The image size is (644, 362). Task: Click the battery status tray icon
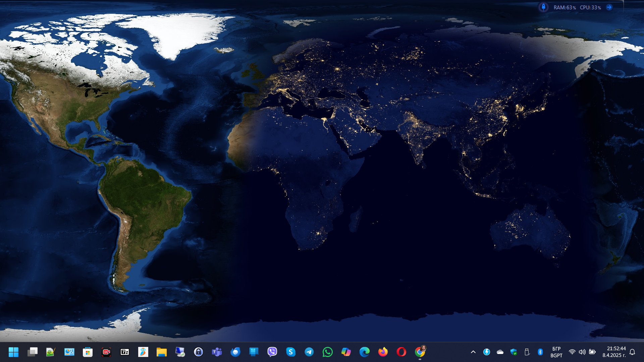(592, 352)
